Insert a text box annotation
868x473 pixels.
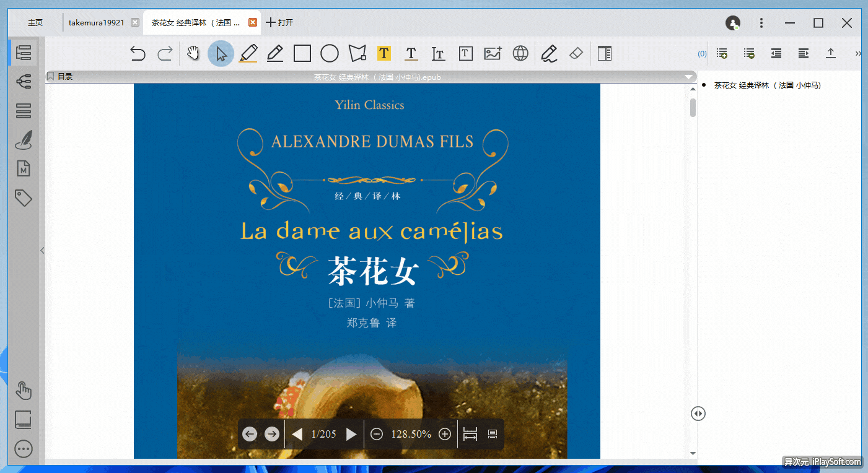pyautogui.click(x=466, y=54)
